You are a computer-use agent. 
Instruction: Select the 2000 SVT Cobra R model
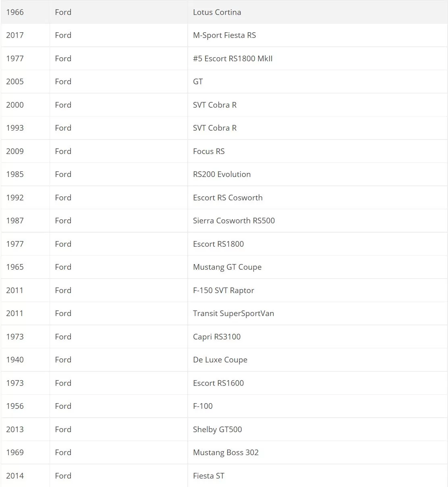tap(215, 105)
